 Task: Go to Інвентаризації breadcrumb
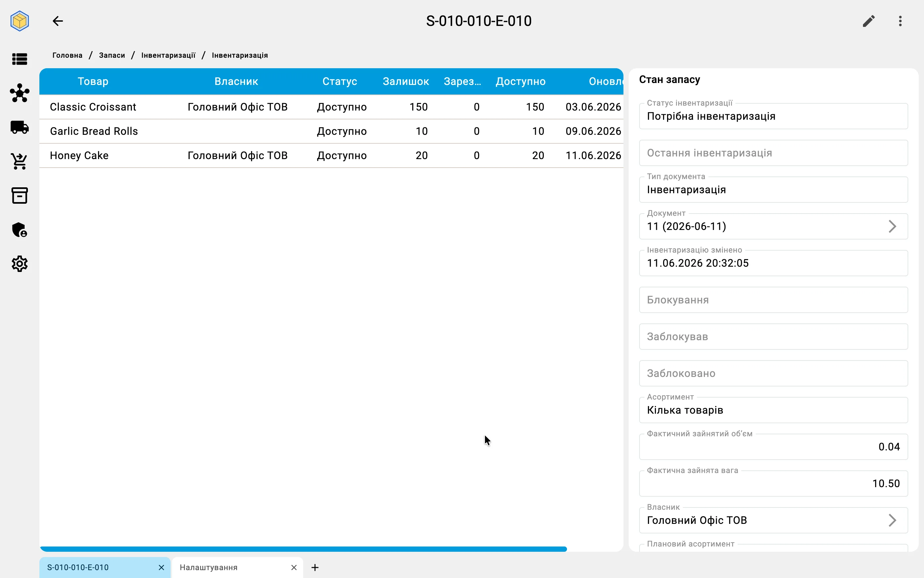click(x=168, y=55)
